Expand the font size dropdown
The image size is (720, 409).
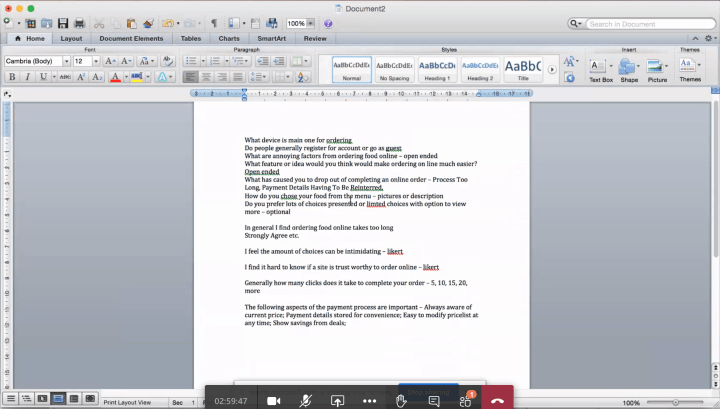tap(94, 61)
